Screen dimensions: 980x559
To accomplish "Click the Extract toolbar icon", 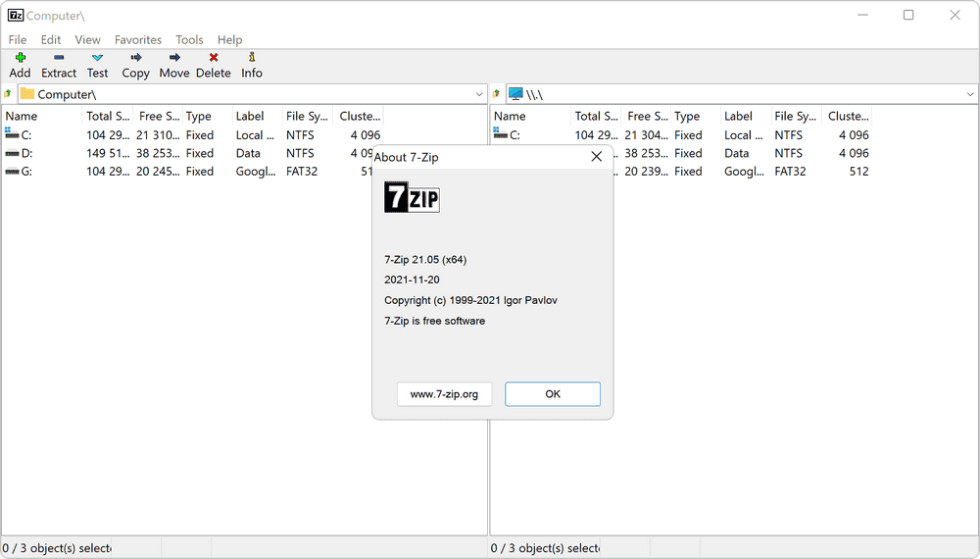I will pos(59,58).
